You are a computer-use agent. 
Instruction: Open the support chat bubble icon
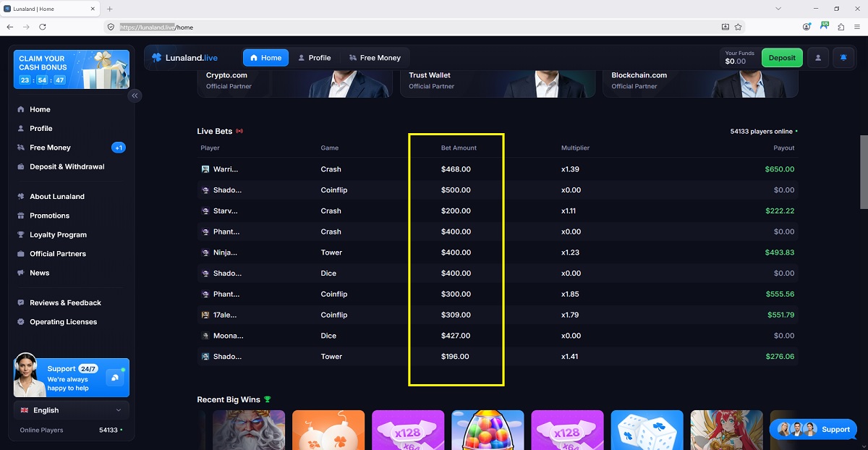pyautogui.click(x=115, y=378)
